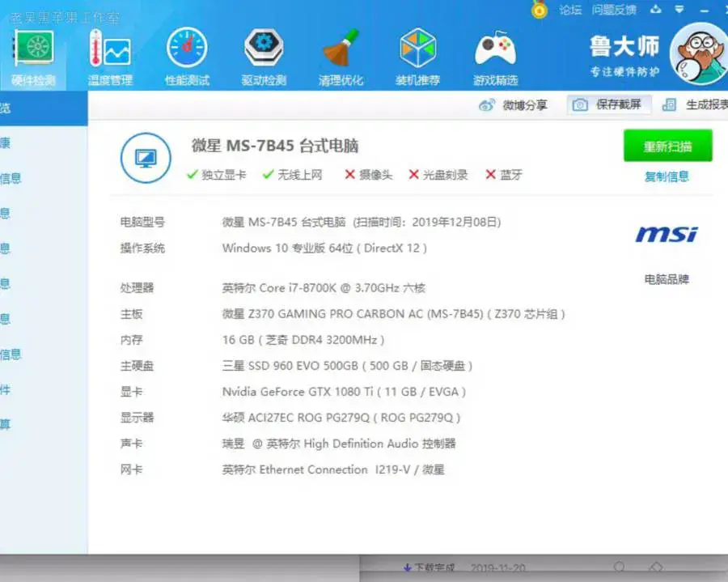Select the 16 GB 芝奇 DDR4 memory value
Screen dimensions: 728x582
[x=303, y=340]
